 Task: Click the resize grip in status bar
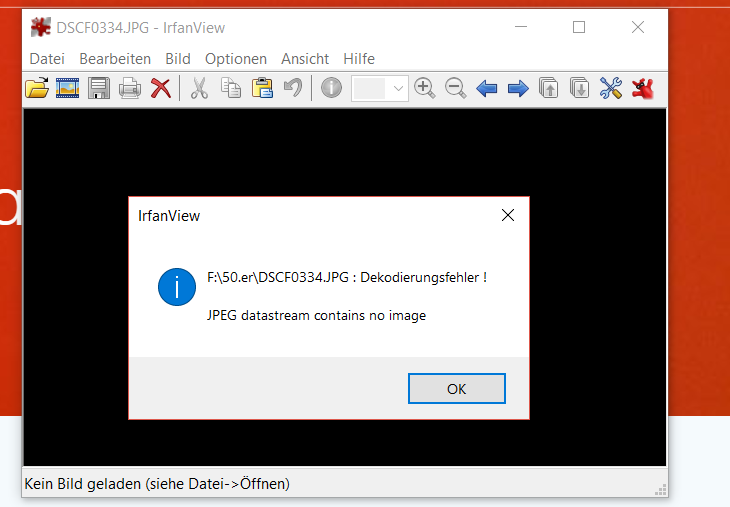[661, 490]
